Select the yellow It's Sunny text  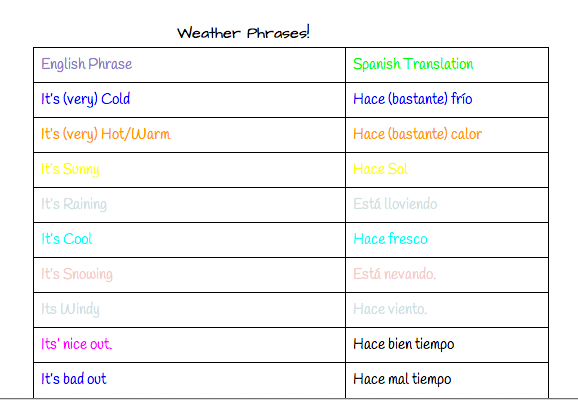[x=70, y=169]
